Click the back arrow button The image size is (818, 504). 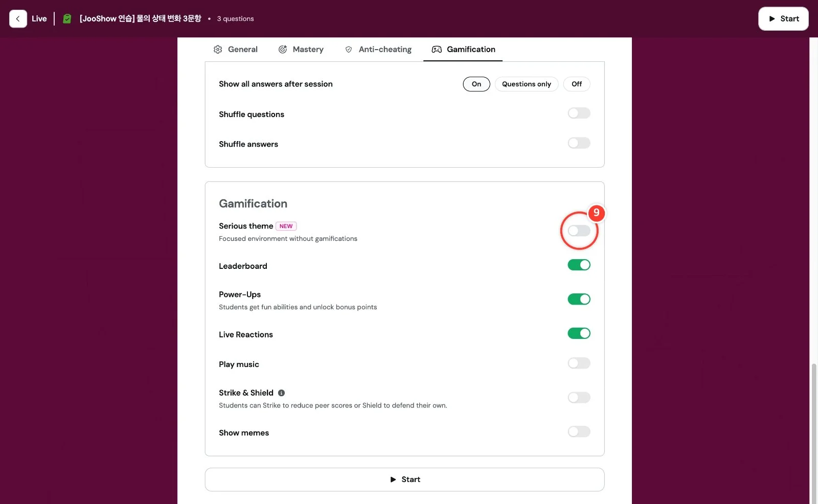[18, 19]
